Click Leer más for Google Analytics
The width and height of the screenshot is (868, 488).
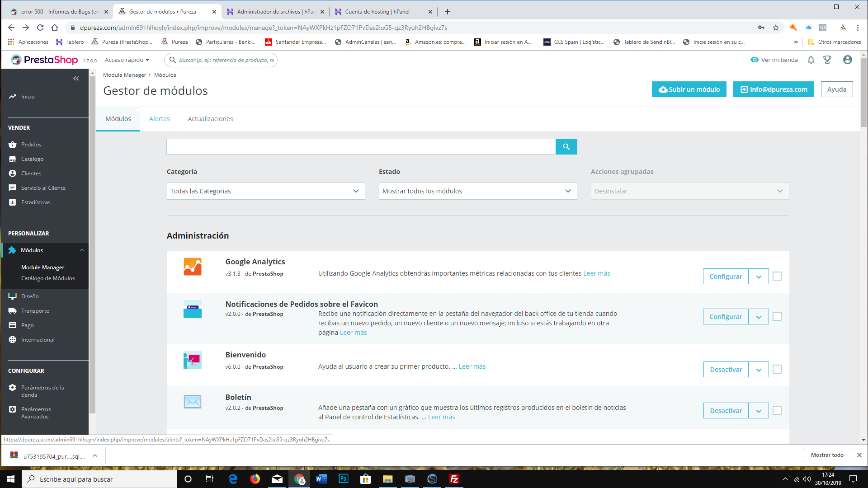(x=596, y=273)
